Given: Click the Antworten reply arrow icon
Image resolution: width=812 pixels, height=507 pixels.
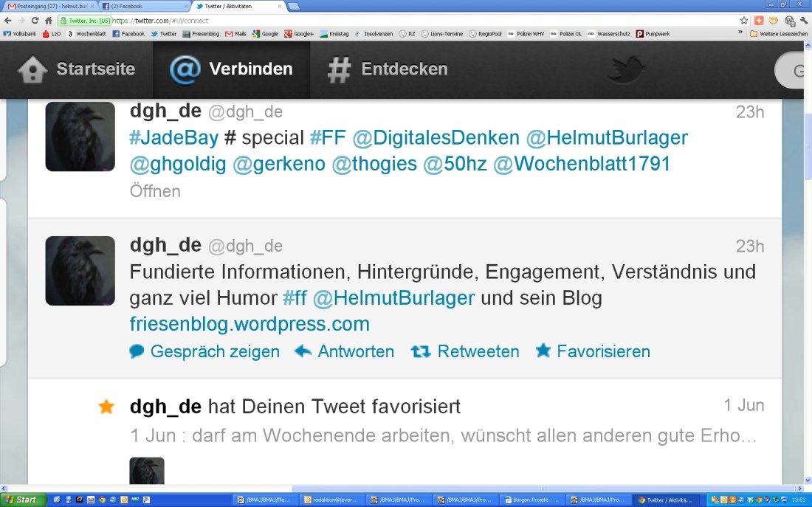Looking at the screenshot, I should pos(303,351).
